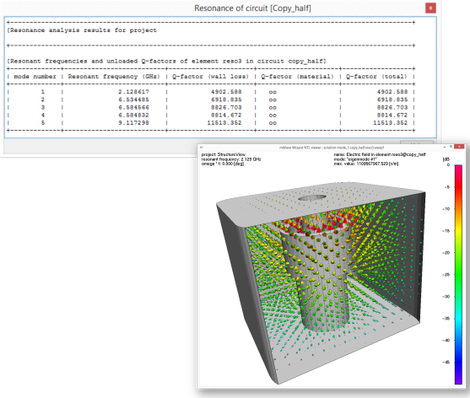Maximize the field viewer window
This screenshot has width=470, height=398.
click(x=451, y=147)
